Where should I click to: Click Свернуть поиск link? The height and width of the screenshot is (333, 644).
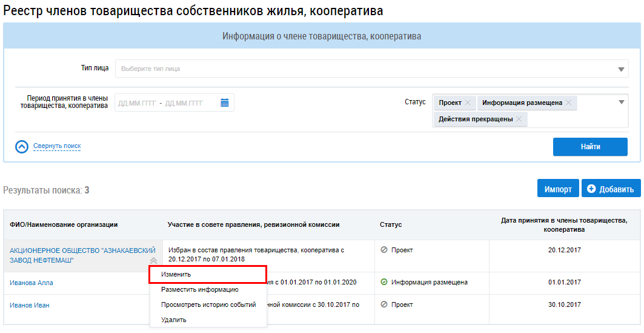point(57,146)
